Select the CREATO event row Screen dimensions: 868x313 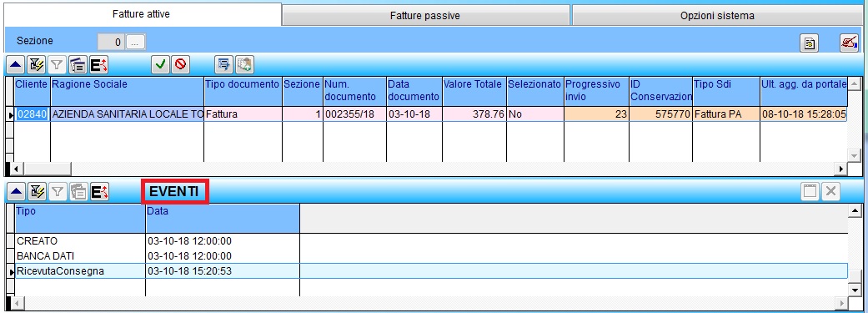431,241
